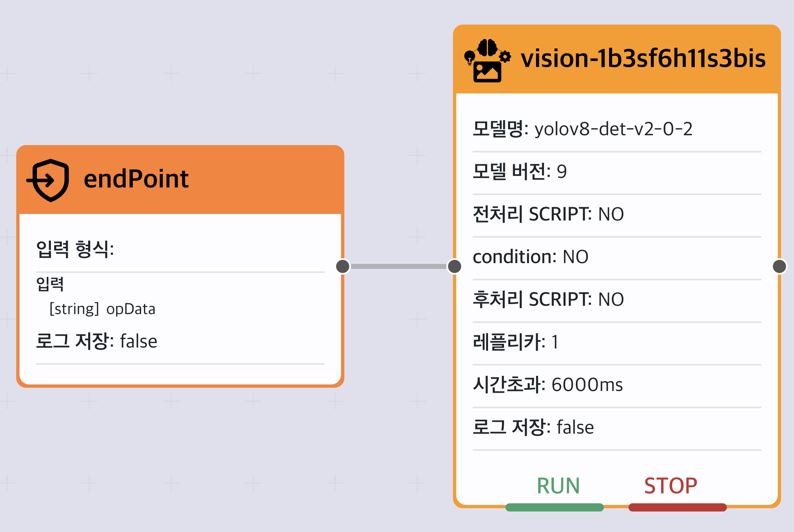Viewport: 794px width, 532px height.
Task: Click the [string] opData input entry
Action: (103, 309)
